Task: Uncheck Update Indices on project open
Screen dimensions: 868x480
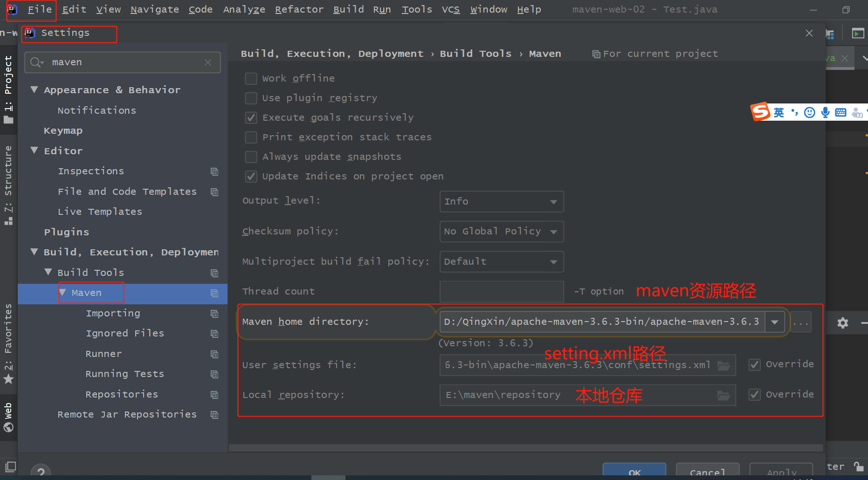Action: click(251, 176)
